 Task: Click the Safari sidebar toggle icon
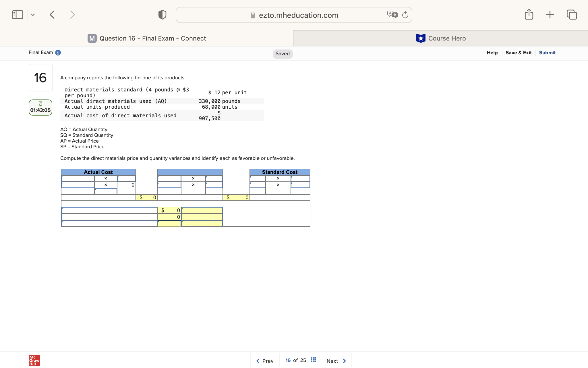pyautogui.click(x=18, y=15)
